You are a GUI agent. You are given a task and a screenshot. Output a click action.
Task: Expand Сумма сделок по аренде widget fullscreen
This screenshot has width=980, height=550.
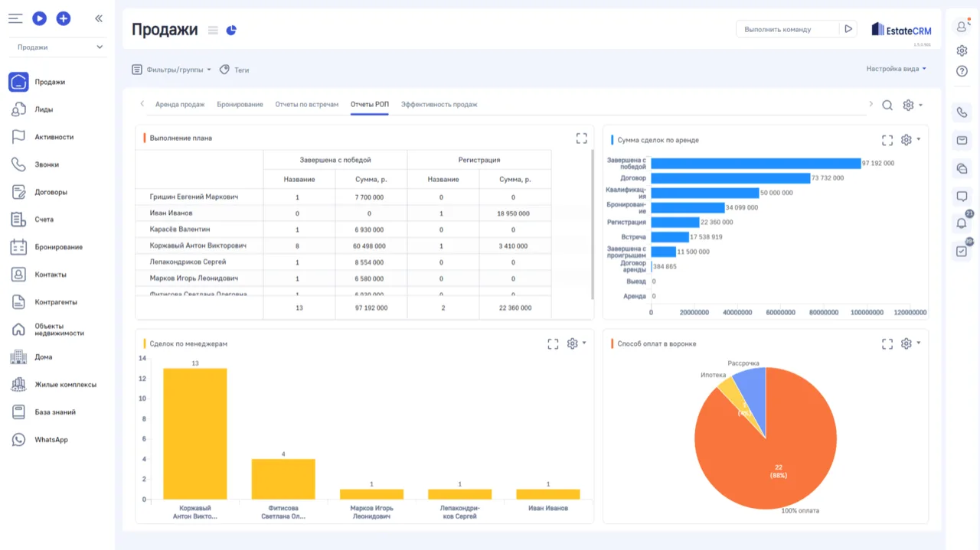pos(887,140)
